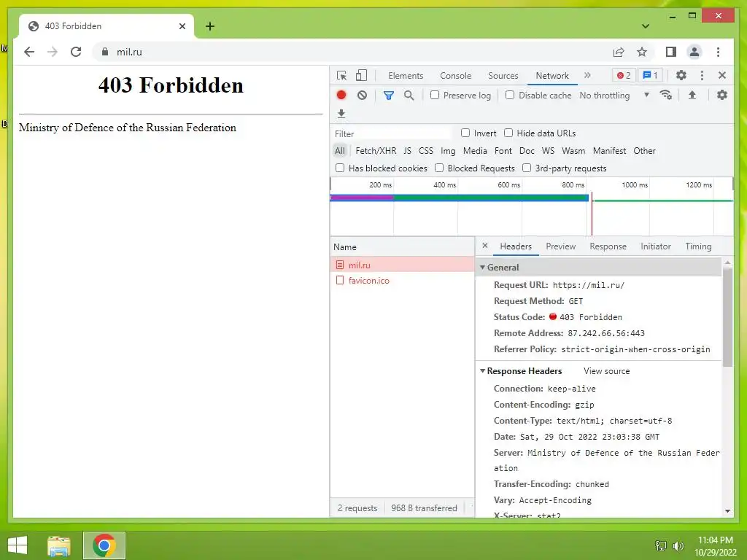View site information lock icon
The height and width of the screenshot is (560, 747).
(x=105, y=52)
